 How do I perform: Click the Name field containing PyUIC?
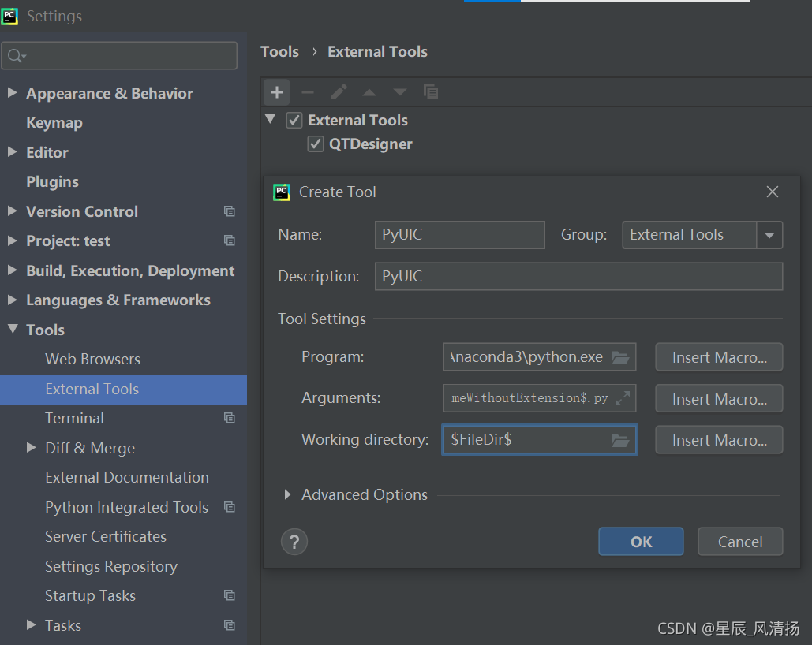coord(460,235)
